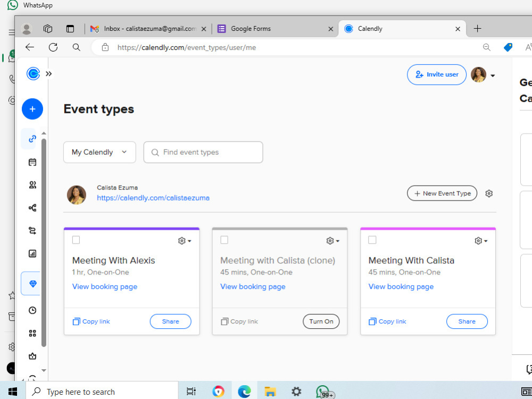Open a new browser tab
Viewport: 532px width, 399px height.
(x=477, y=29)
